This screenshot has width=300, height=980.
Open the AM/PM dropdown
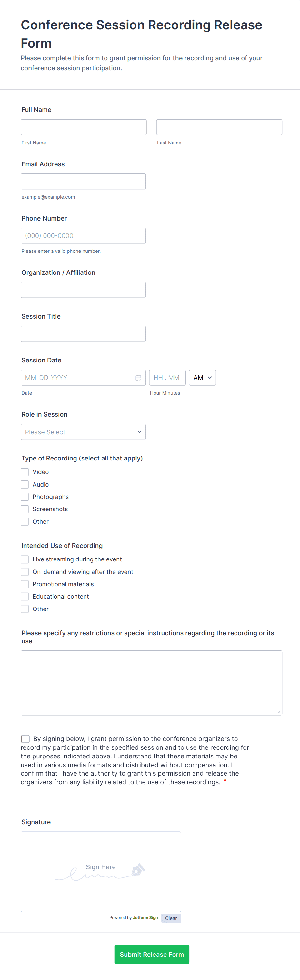(202, 377)
